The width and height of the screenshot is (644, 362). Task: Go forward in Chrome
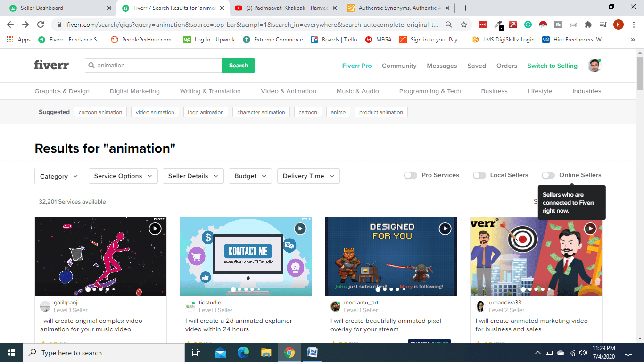(25, 25)
